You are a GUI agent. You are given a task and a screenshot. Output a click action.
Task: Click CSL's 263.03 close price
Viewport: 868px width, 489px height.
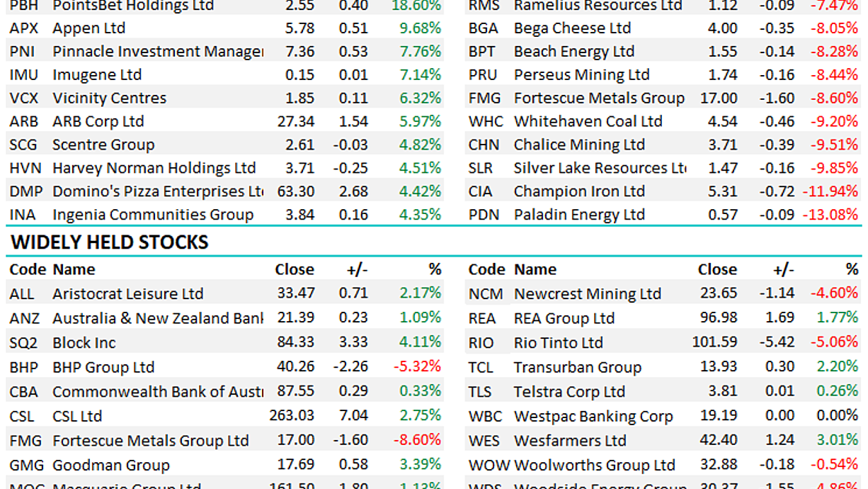(x=292, y=416)
